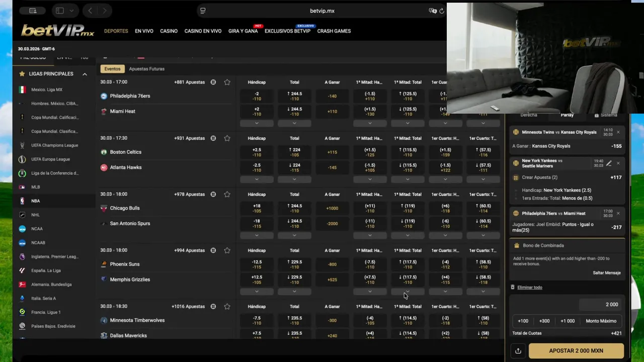Viewport: 644px width, 362px height.
Task: Open UEFA Champions League in sidebar
Action: [x=54, y=145]
